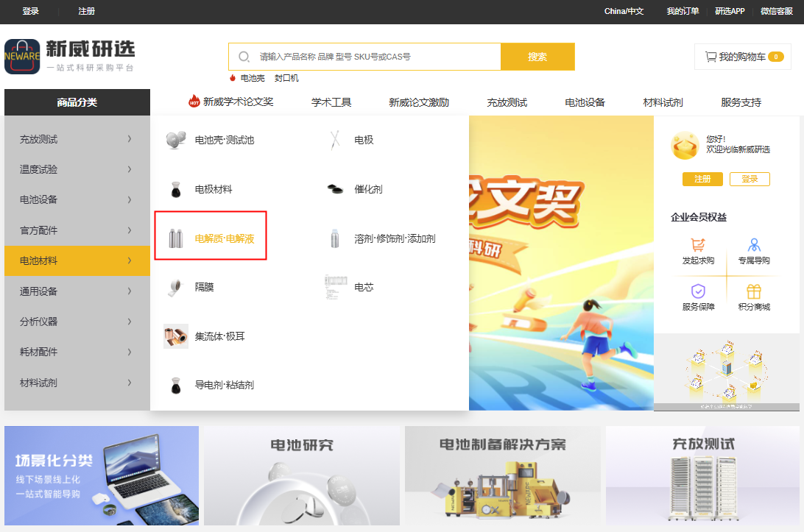Select the 催化剂 submenu text
Image resolution: width=804 pixels, height=532 pixels.
[368, 189]
